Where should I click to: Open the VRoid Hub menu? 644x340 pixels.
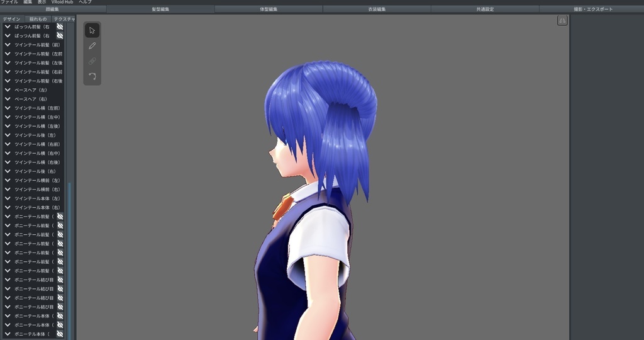click(62, 2)
